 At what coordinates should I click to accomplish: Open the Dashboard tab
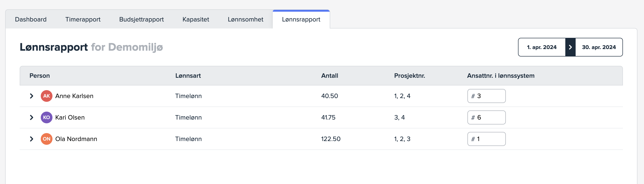coord(31,19)
